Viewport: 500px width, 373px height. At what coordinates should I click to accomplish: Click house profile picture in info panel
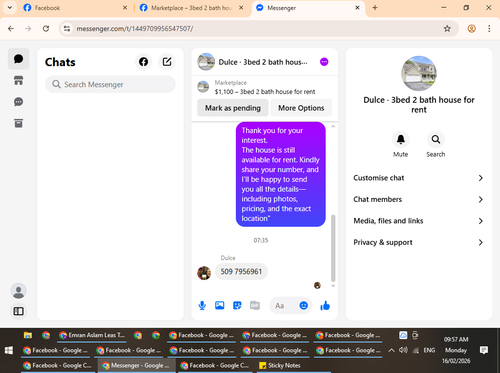pos(419,73)
